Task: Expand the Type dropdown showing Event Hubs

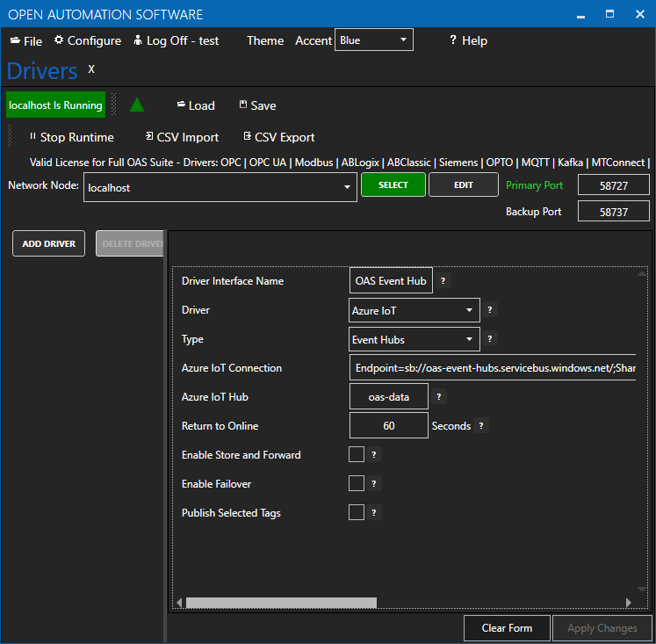Action: point(415,339)
